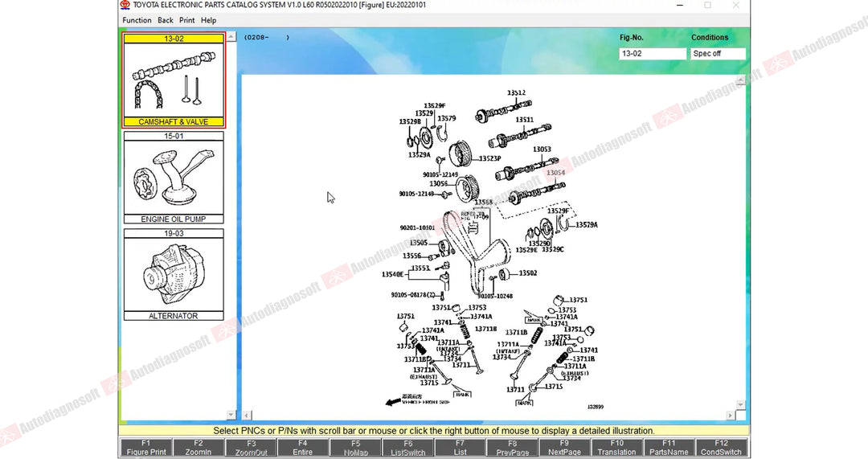Select part number 13505 in diagram
This screenshot has width=868, height=459.
tap(419, 243)
